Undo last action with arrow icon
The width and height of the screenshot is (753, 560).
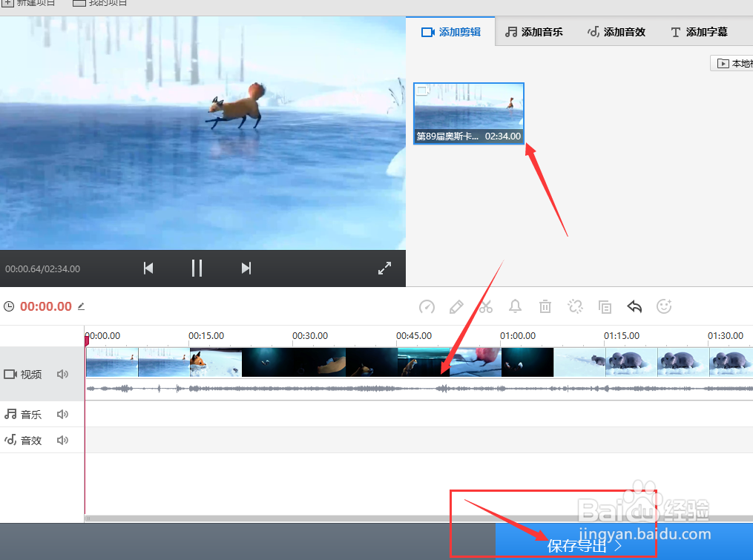[634, 306]
